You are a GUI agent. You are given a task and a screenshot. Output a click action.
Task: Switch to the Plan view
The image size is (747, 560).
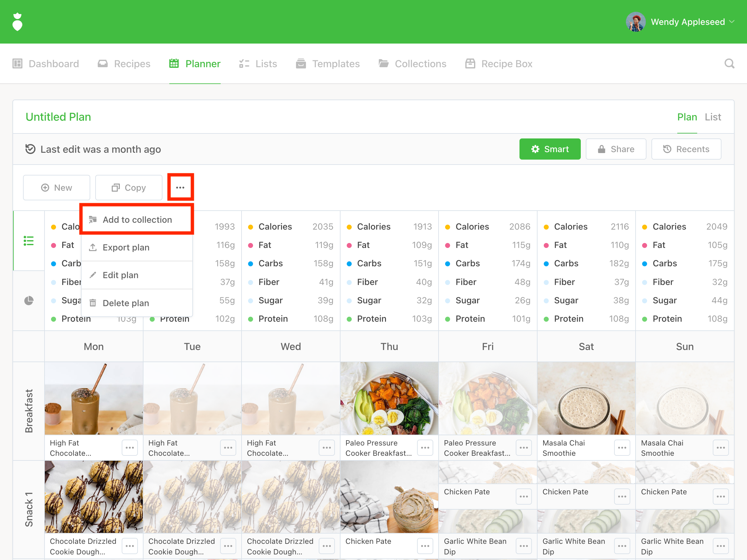[687, 117]
